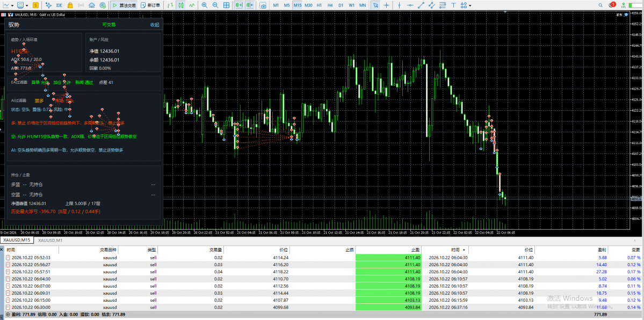644x320 pixels.
Task: Zoom in on the chart
Action: [205, 5]
